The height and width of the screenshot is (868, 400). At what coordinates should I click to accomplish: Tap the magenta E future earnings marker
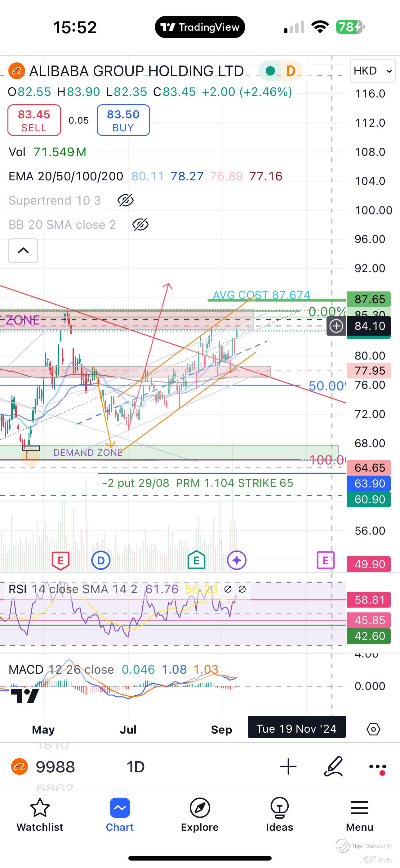(326, 560)
